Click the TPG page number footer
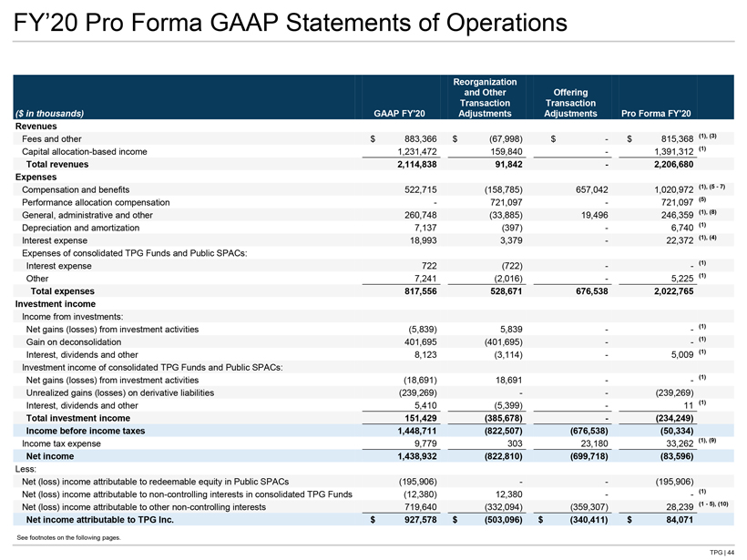Image resolution: width=747 pixels, height=560 pixels. pos(722,553)
